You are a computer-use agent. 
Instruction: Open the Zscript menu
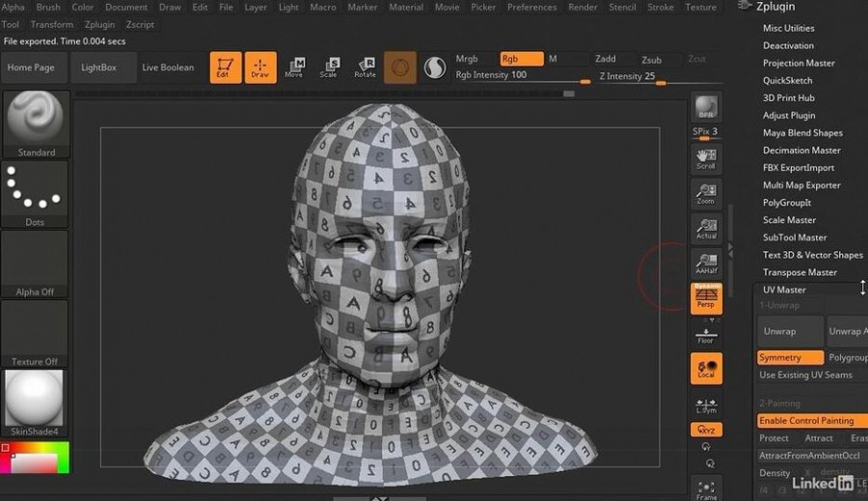140,25
